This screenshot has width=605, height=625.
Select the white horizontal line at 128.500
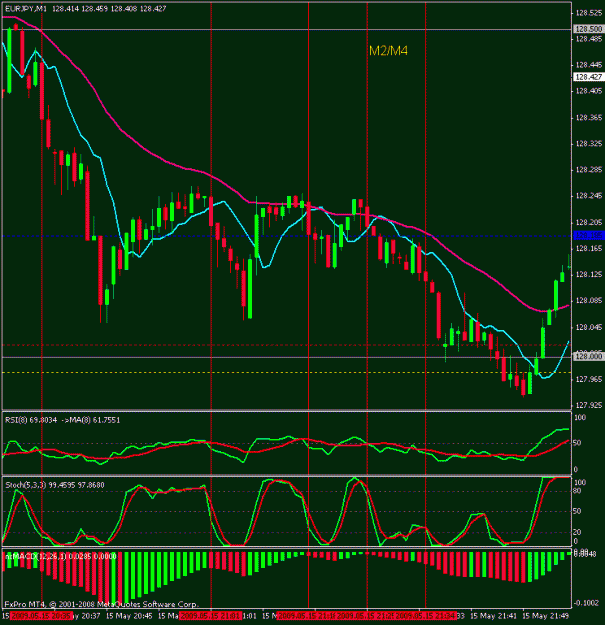[x=287, y=29]
